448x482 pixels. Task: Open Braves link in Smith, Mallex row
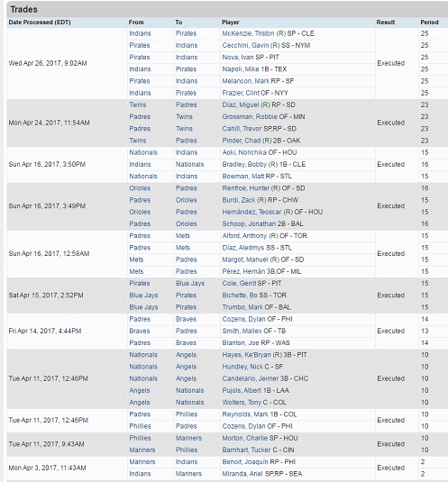point(140,331)
